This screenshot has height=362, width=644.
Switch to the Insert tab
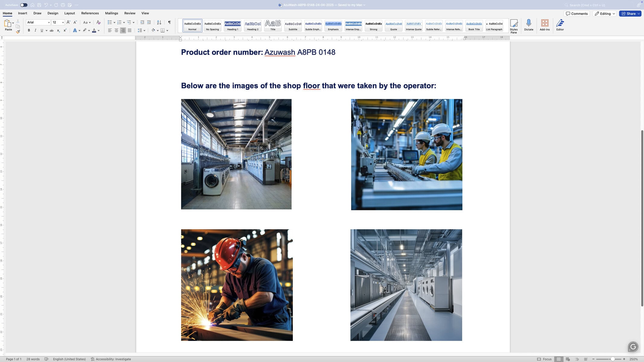(22, 13)
